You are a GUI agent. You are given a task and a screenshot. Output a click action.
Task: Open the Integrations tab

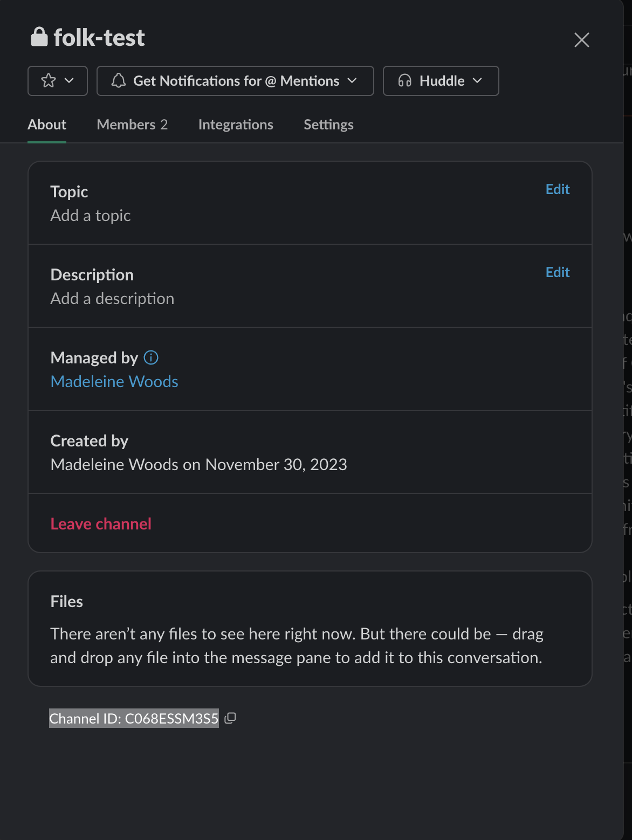pos(236,125)
